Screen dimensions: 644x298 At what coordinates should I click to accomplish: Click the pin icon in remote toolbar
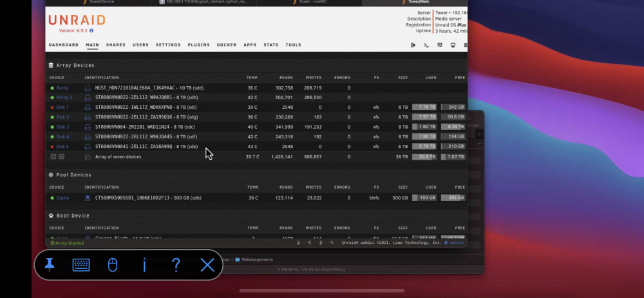[50, 265]
